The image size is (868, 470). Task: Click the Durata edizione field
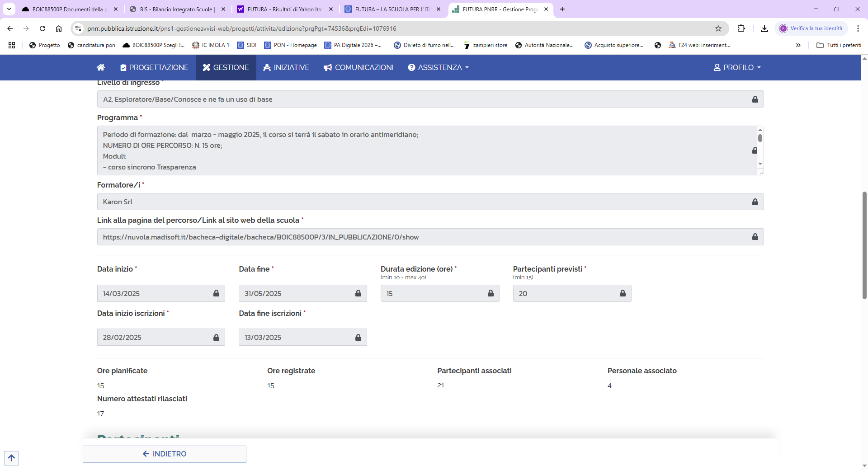coord(440,293)
